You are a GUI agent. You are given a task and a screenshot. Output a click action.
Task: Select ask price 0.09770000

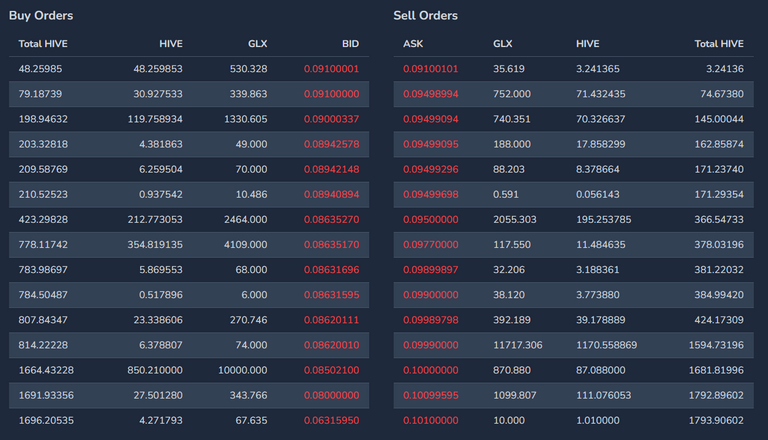(431, 244)
